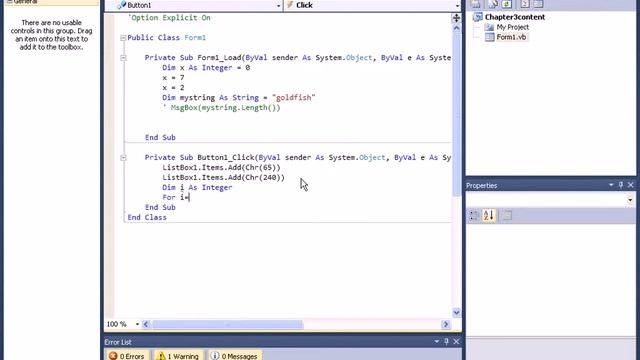Viewport: 640px width, 360px height.
Task: Click the ListBox1.Items.Add(Chr(65)) line
Action: point(221,167)
